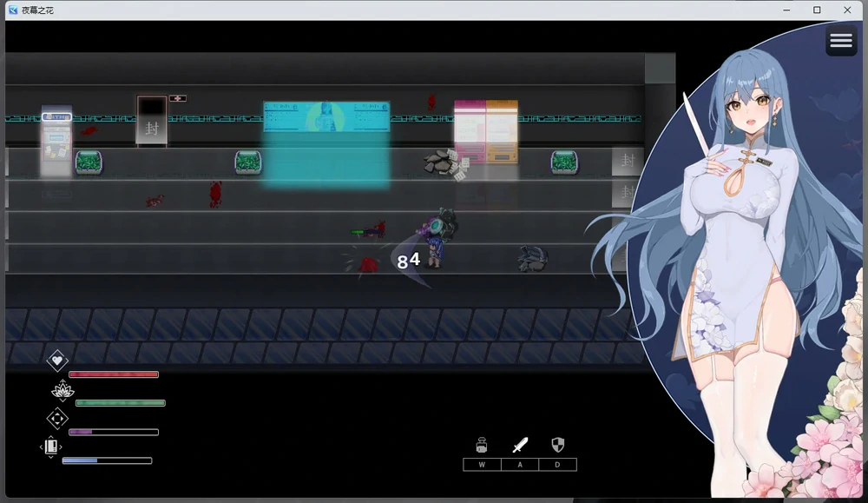Image resolution: width=868 pixels, height=503 pixels.
Task: Click the red health bar
Action: pyautogui.click(x=114, y=374)
